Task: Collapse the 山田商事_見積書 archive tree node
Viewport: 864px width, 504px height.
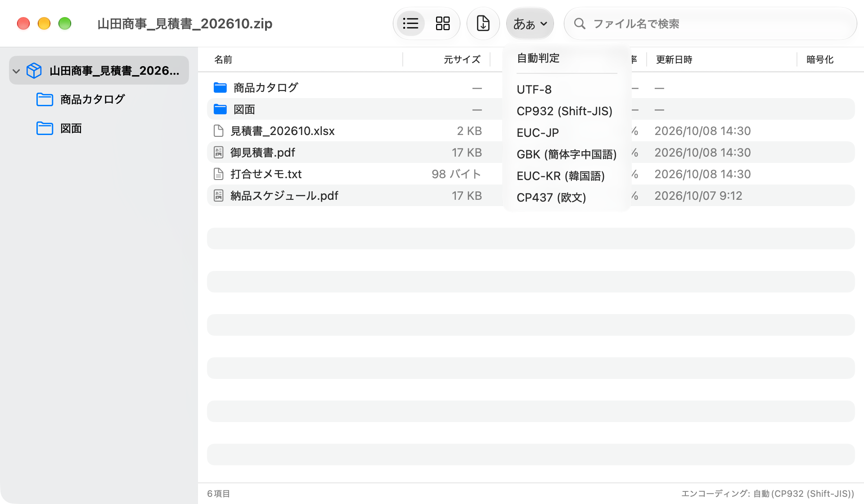Action: point(17,71)
